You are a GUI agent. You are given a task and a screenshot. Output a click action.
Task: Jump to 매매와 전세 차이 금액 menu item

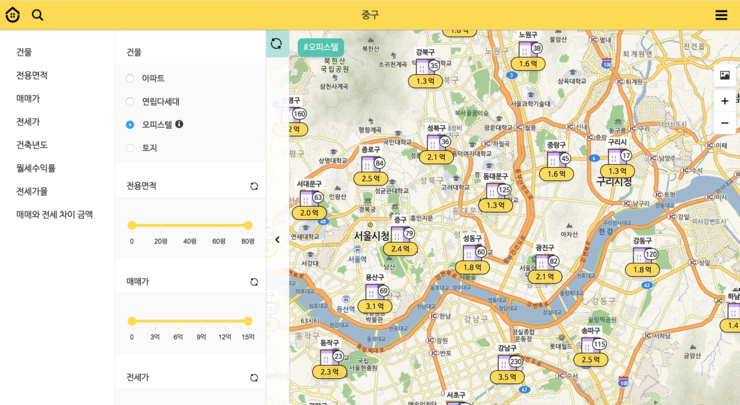(55, 214)
